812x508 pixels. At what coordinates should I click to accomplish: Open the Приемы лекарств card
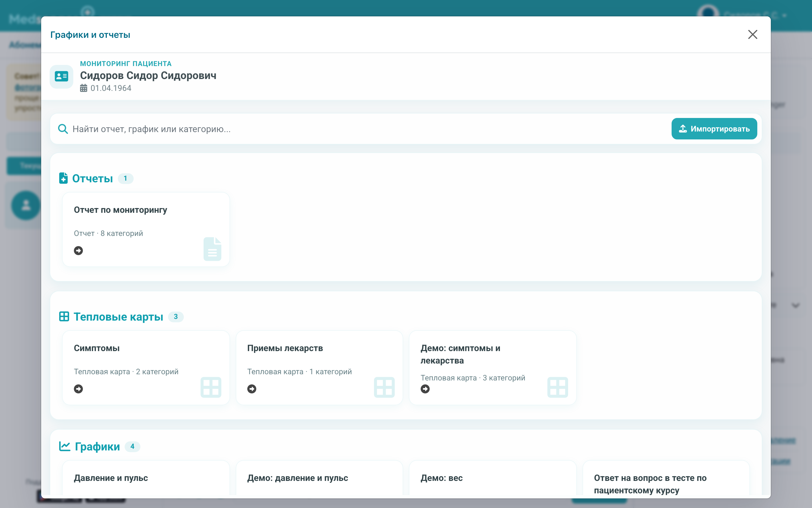319,367
